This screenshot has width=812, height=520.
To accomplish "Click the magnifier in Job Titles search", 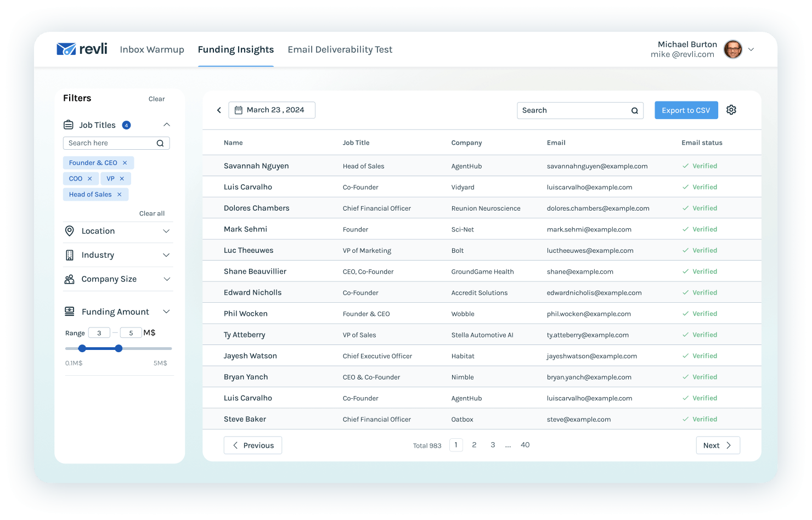I will (160, 143).
